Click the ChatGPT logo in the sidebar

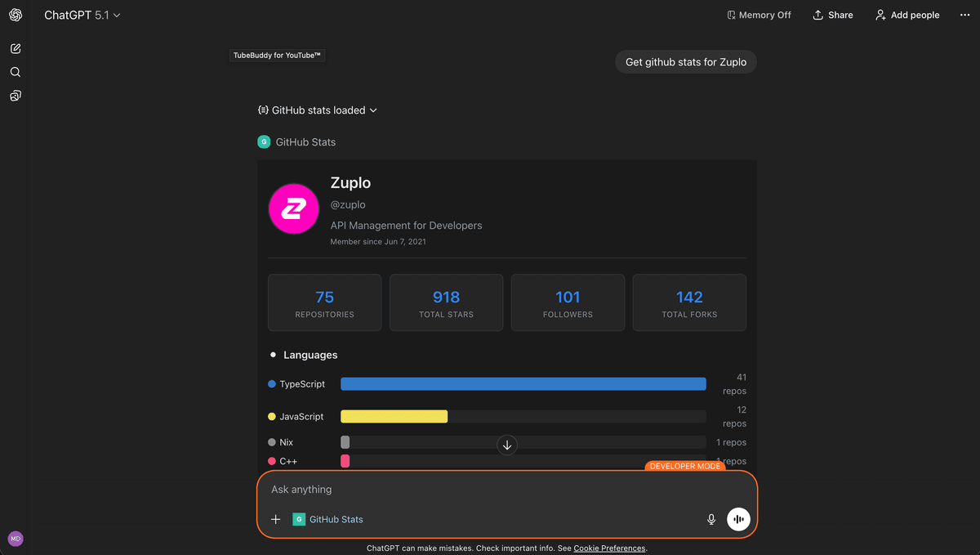click(15, 15)
